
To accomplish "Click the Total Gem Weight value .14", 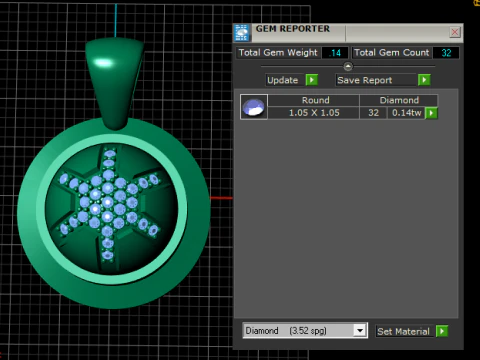I will pos(335,53).
